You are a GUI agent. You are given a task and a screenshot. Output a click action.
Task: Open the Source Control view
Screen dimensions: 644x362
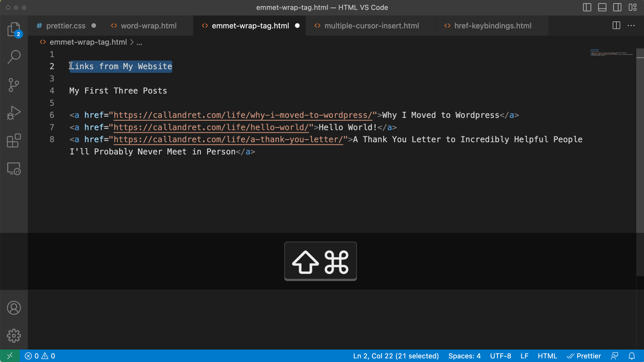coord(14,85)
